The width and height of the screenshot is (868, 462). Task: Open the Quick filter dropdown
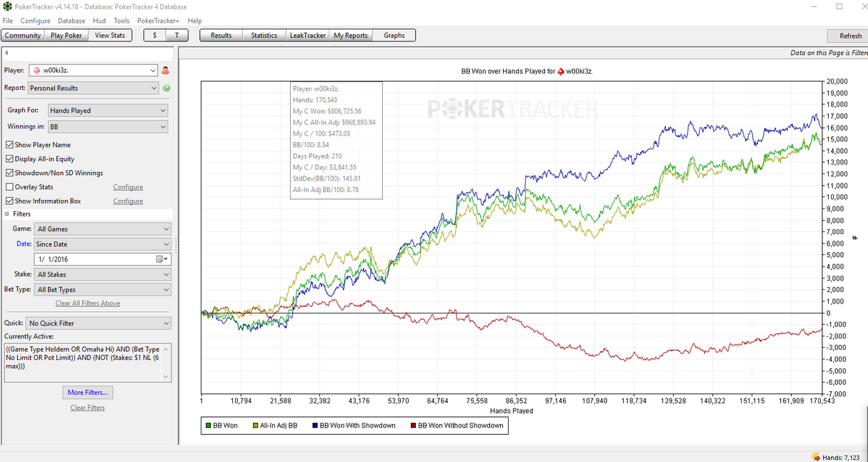(x=99, y=323)
